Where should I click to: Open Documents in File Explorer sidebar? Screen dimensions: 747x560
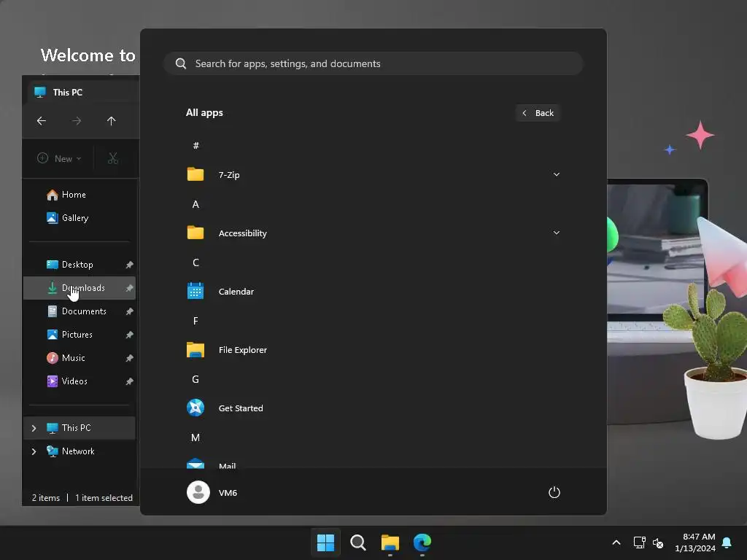79,311
